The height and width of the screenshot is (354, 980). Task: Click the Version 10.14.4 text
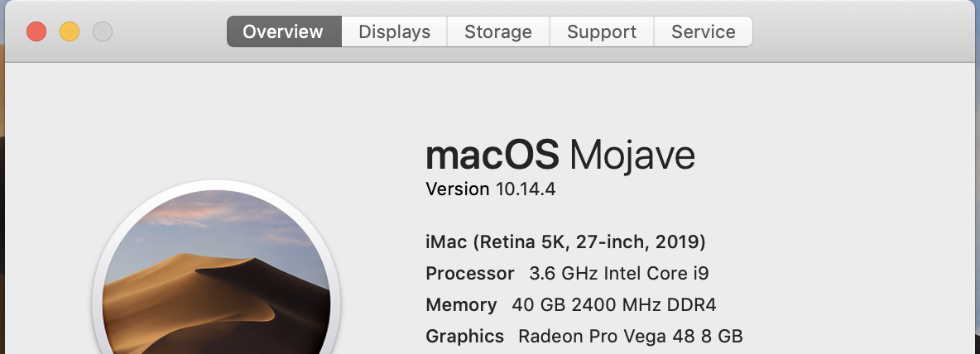tap(490, 189)
